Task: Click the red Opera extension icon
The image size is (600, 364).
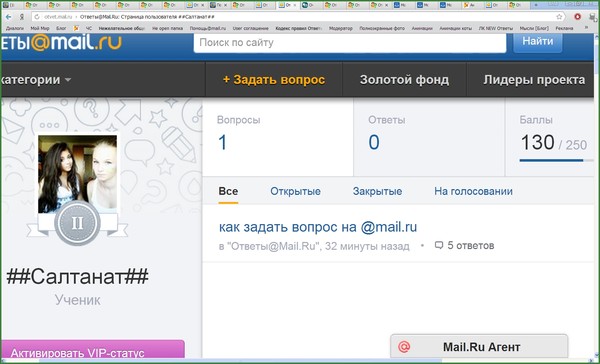Action: [x=577, y=16]
